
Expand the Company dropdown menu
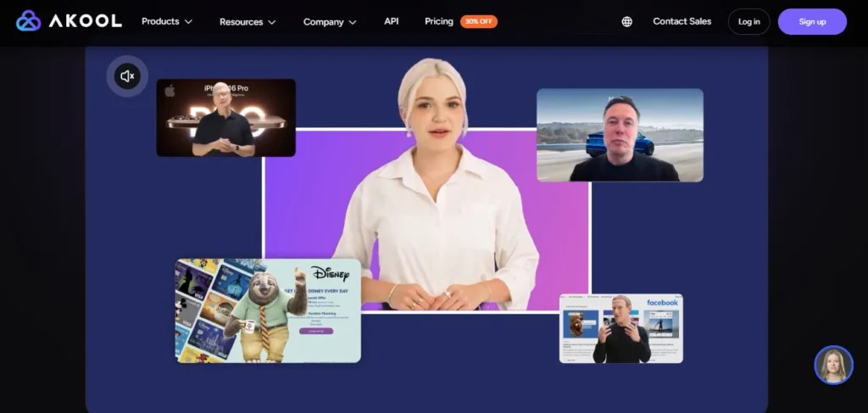pos(330,22)
